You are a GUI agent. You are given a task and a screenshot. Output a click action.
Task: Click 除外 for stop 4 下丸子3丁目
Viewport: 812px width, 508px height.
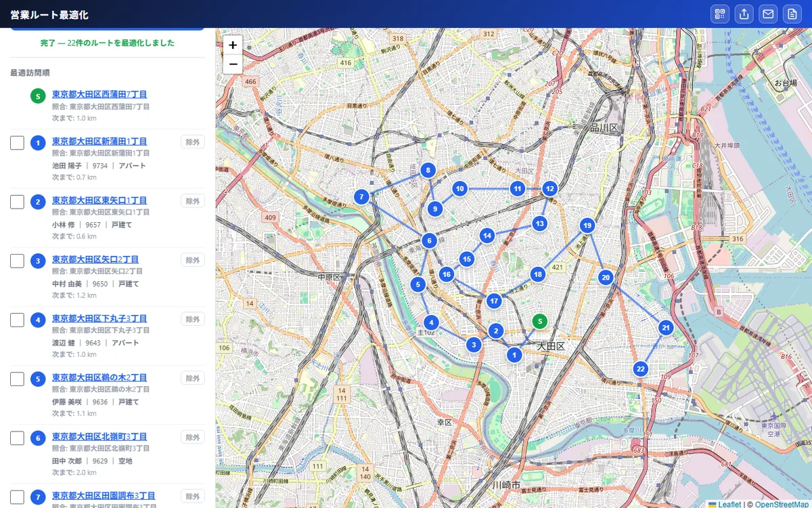click(x=193, y=319)
